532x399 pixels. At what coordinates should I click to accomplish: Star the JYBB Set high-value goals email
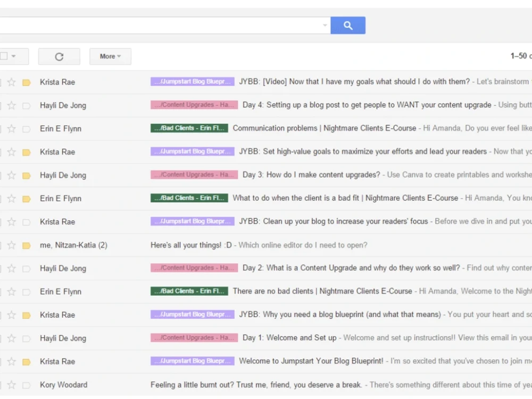point(12,152)
